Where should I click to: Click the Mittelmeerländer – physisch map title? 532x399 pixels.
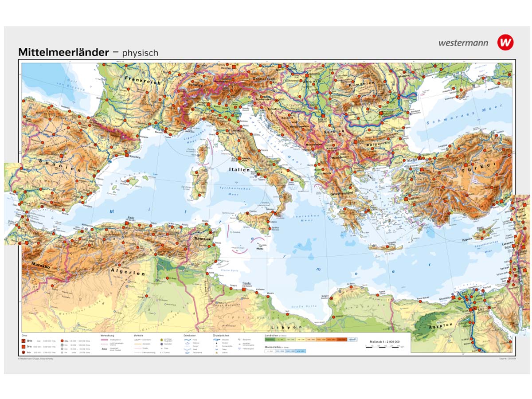(88, 52)
